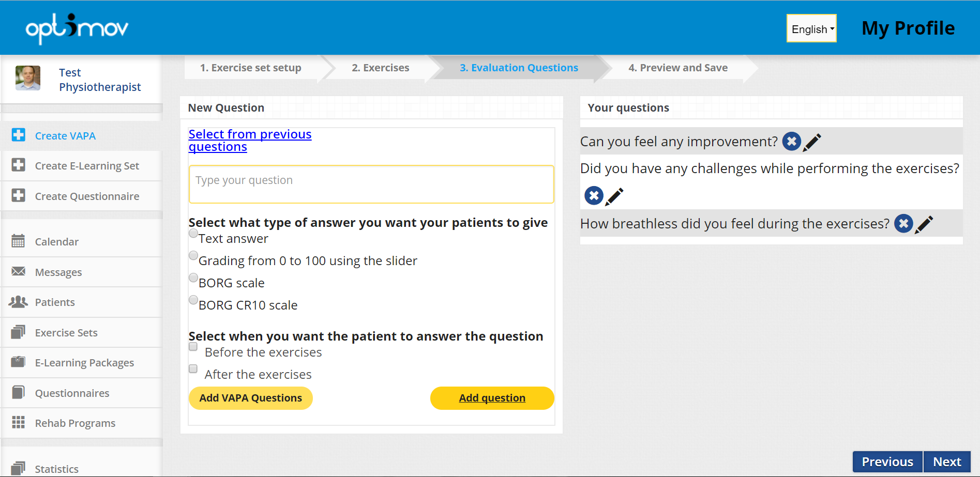Switch to '4. Preview and Save' step
Viewport: 980px width, 477px height.
(677, 68)
